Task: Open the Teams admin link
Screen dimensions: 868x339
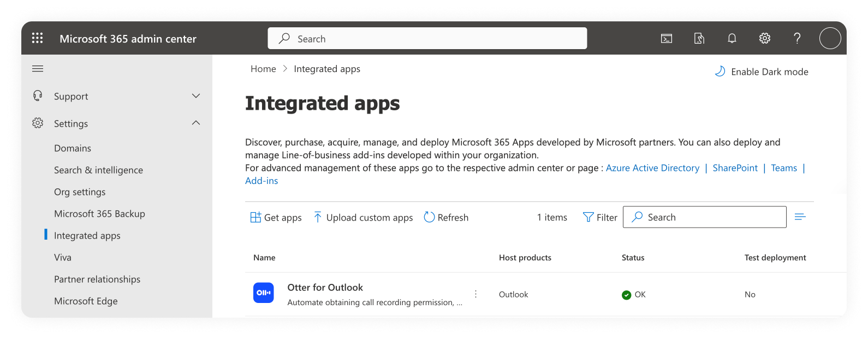Action: [x=784, y=168]
